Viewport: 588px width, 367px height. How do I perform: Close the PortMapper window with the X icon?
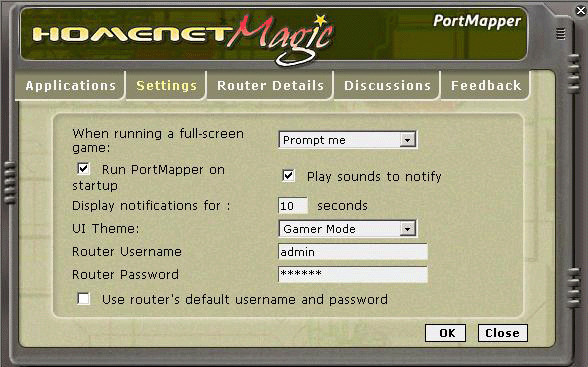tap(581, 10)
